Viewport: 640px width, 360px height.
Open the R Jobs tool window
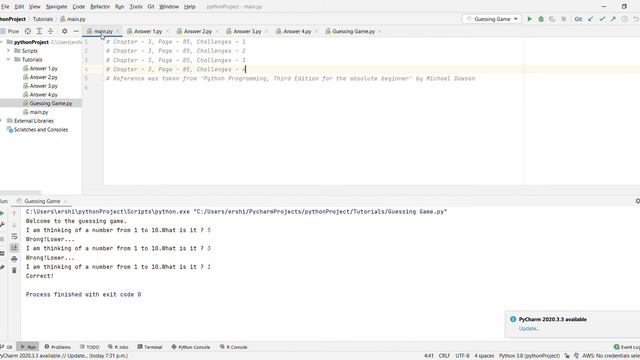[x=118, y=347]
